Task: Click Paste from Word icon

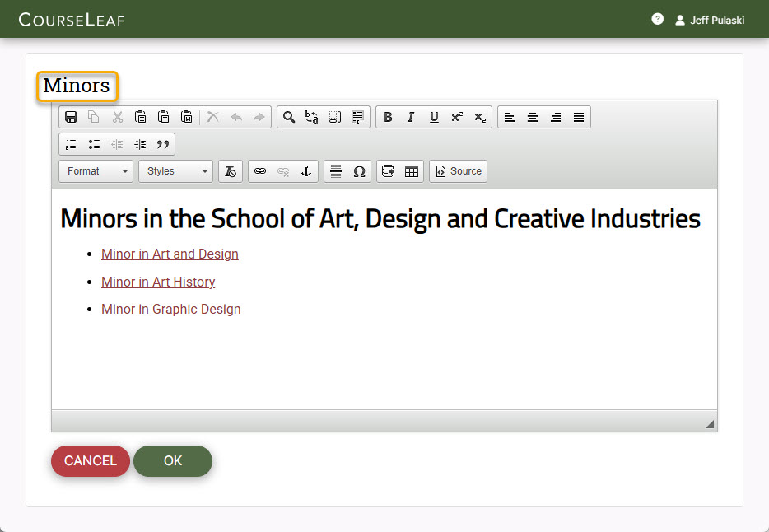Action: point(186,117)
